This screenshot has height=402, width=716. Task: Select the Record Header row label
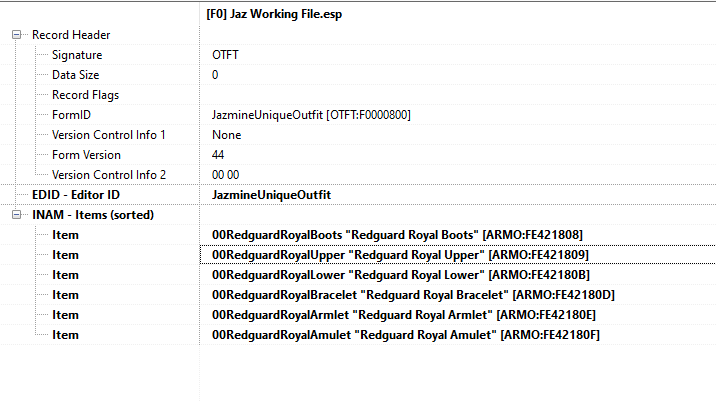tap(71, 35)
